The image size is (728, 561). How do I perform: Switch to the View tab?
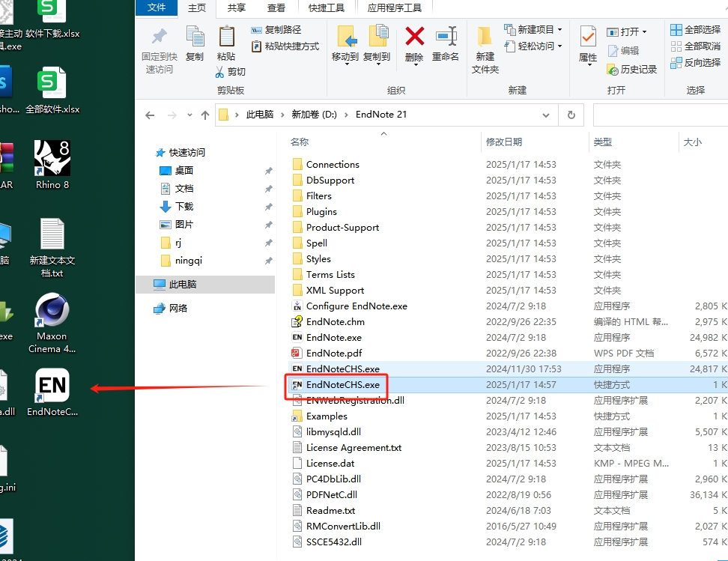[276, 8]
